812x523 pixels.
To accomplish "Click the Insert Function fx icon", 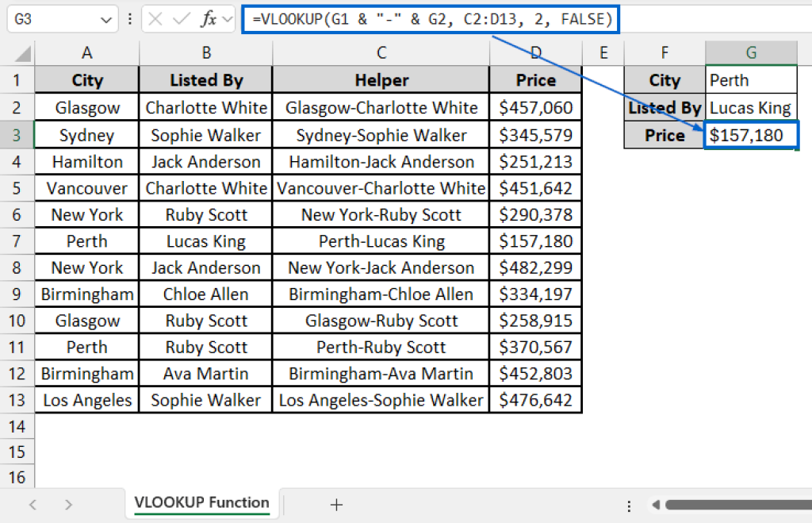I will (209, 20).
